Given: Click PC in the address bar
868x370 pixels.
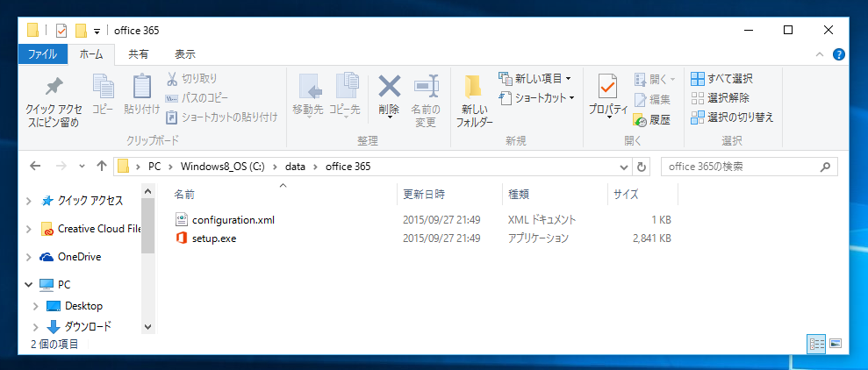Looking at the screenshot, I should pyautogui.click(x=154, y=166).
